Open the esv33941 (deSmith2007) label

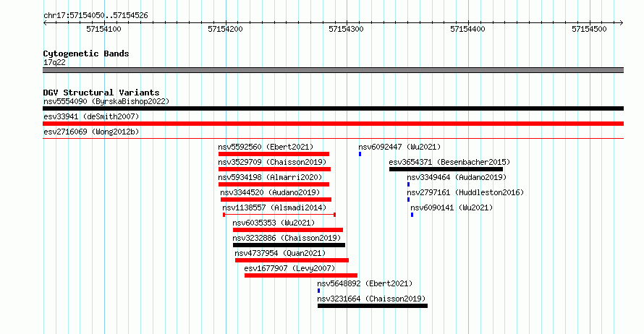(91, 116)
